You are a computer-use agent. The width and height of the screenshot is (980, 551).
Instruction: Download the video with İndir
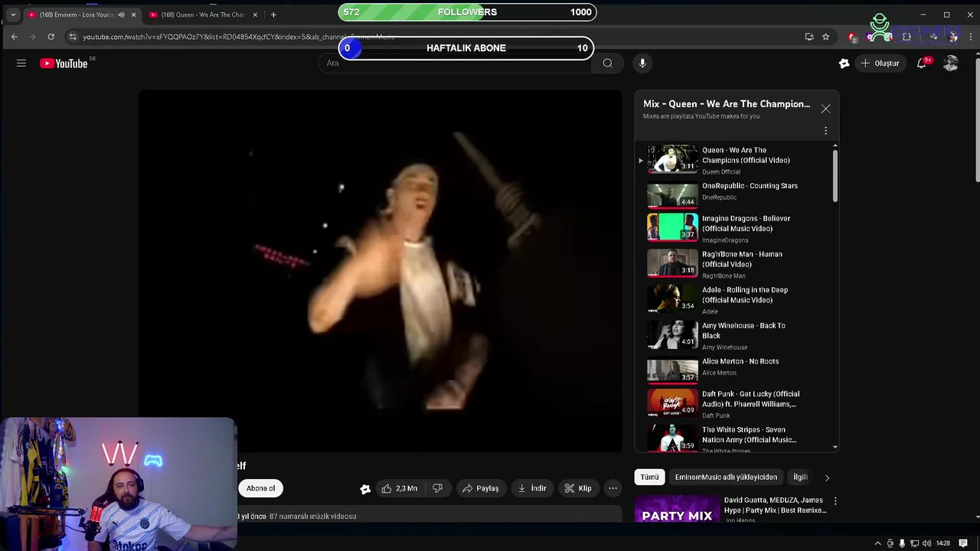[x=532, y=488]
